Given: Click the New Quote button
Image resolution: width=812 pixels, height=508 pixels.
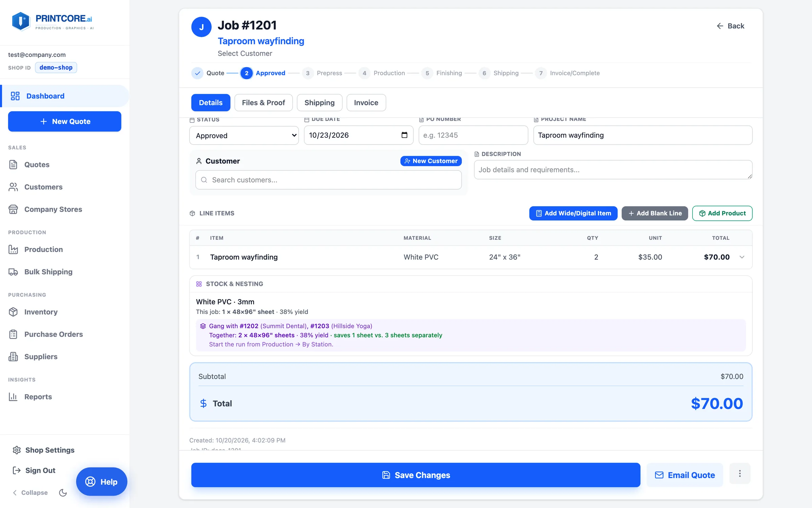Looking at the screenshot, I should 65,121.
